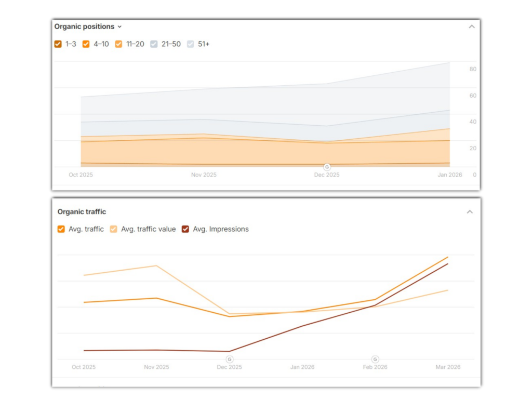Click Jan 2026 label on positions axis
532x399 pixels.
coord(449,175)
